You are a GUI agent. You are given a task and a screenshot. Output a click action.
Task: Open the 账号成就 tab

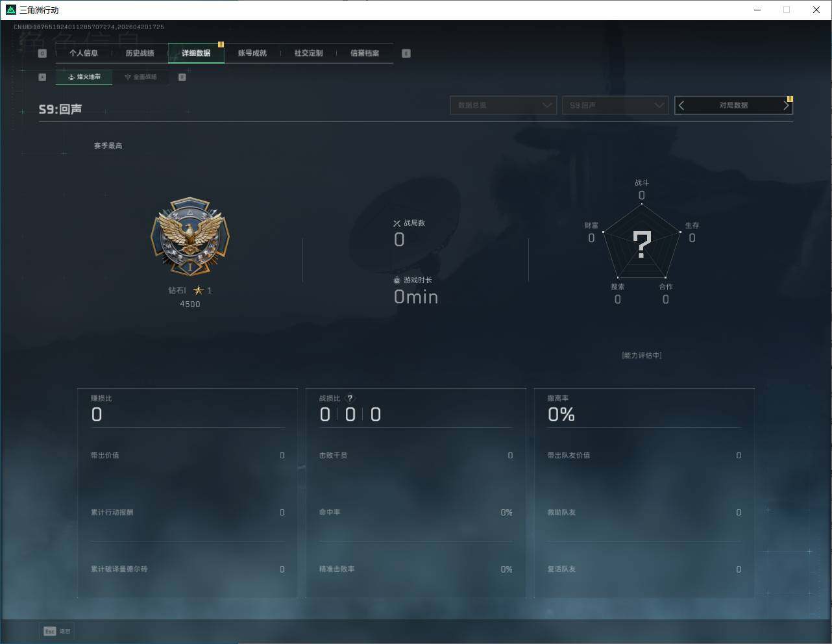tap(252, 53)
